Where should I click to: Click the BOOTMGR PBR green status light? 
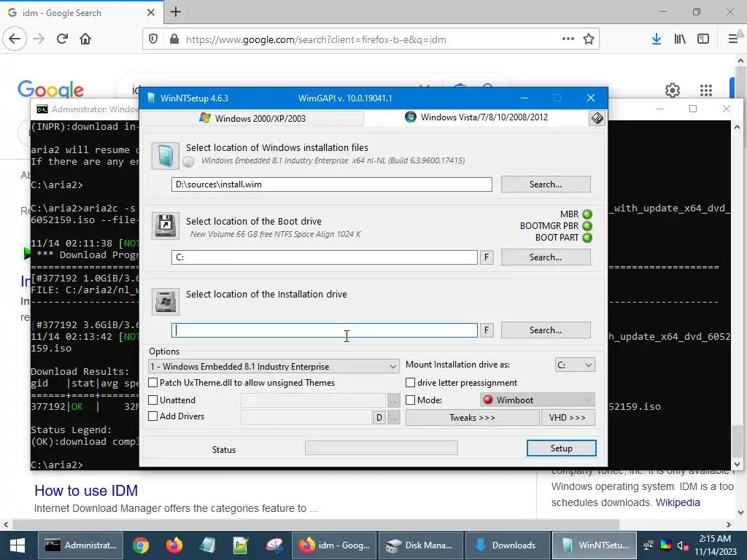click(x=587, y=226)
